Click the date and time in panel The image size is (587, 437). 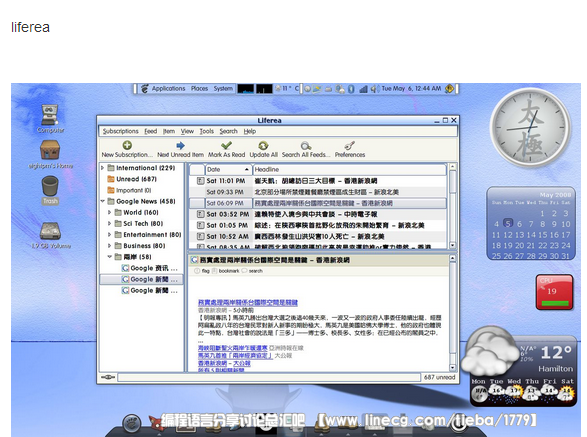[x=411, y=89]
